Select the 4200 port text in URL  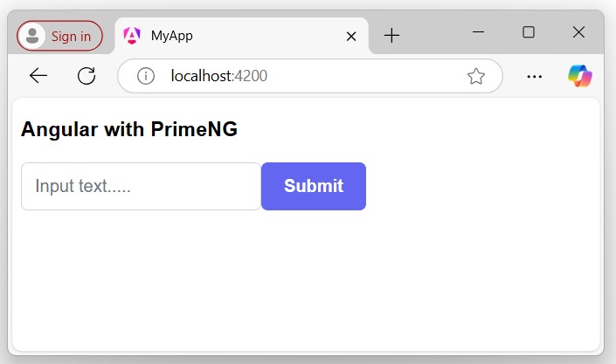(x=252, y=76)
